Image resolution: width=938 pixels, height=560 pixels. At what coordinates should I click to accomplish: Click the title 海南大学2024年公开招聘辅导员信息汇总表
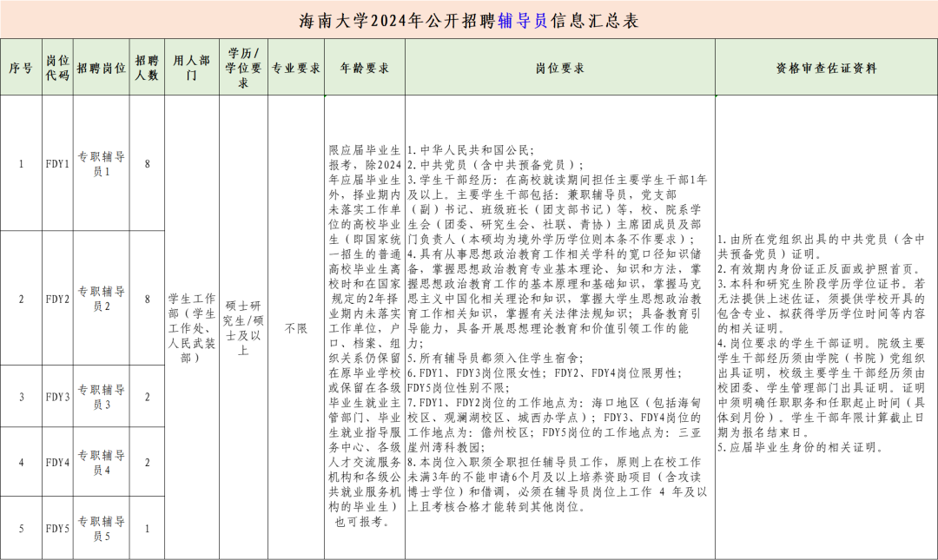469,21
